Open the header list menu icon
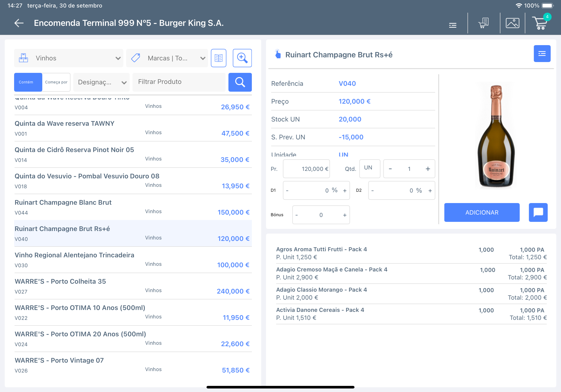Screen dimensions: 561x392 click(x=452, y=25)
